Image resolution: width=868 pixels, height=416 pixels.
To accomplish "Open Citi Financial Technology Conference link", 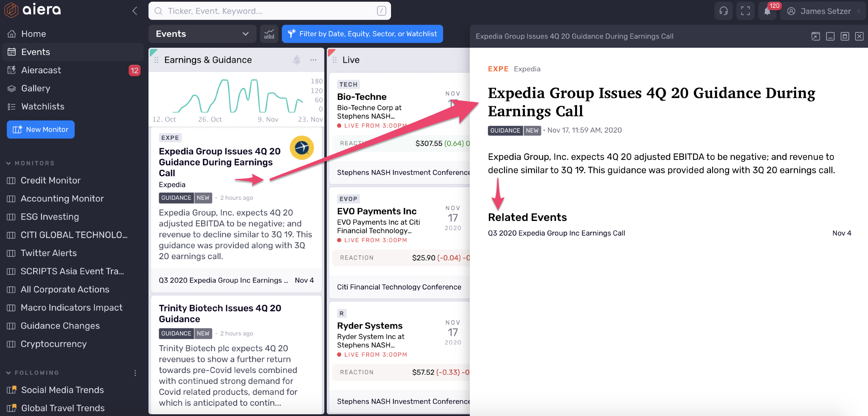I will (x=399, y=287).
